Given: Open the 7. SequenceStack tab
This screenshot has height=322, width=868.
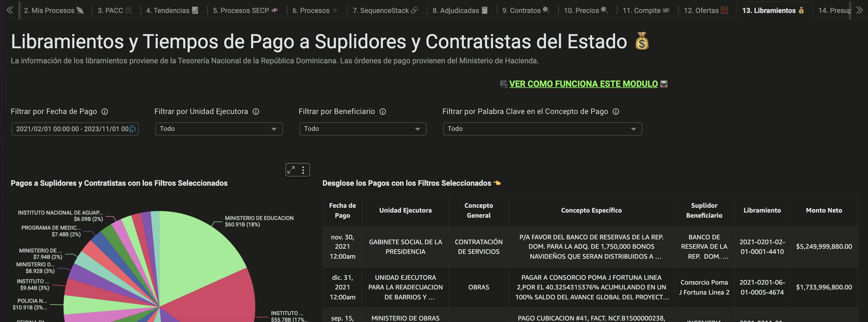Looking at the screenshot, I should [385, 11].
